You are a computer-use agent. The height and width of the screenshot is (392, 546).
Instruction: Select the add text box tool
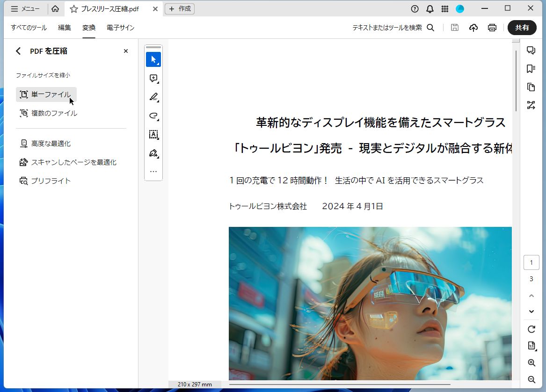click(x=153, y=134)
